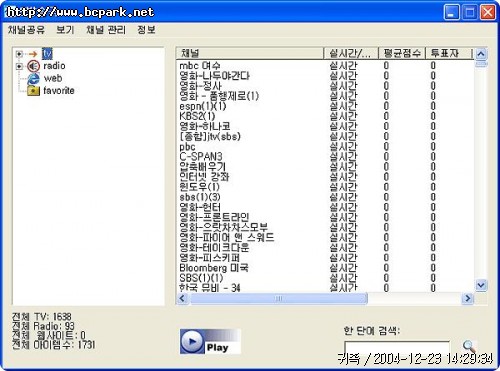Click the web Internet Explorer icon

click(x=33, y=78)
